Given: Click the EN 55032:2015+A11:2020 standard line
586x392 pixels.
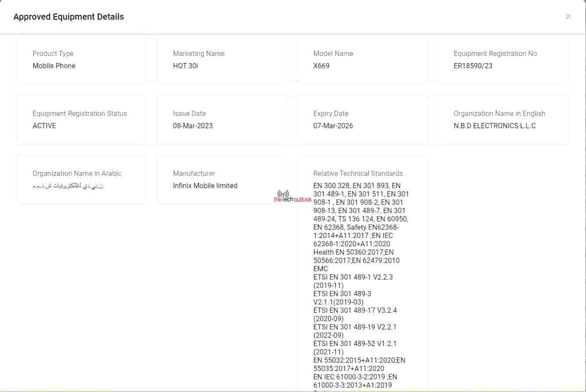Looking at the screenshot, I should click(x=359, y=360).
